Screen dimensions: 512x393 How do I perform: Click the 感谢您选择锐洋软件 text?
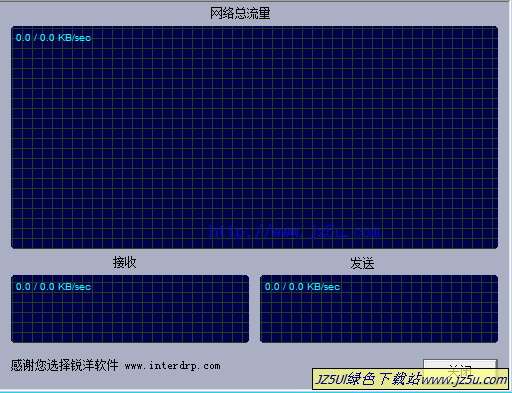point(64,365)
